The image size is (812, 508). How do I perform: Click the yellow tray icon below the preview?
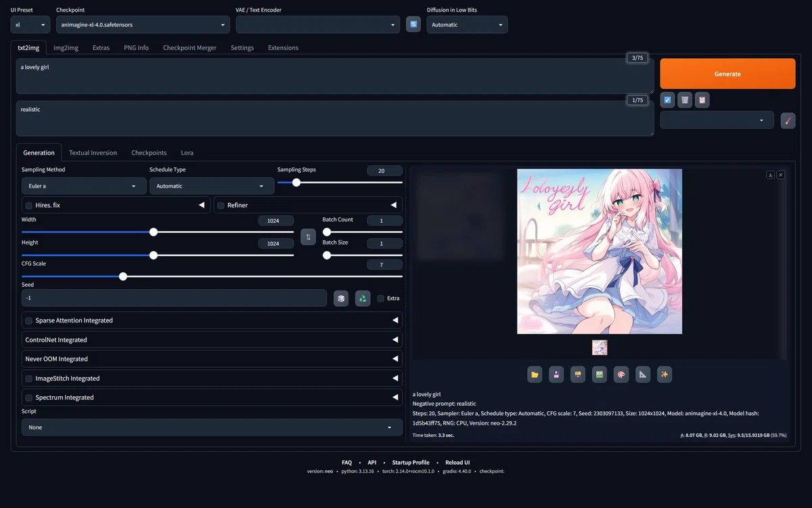coord(578,375)
